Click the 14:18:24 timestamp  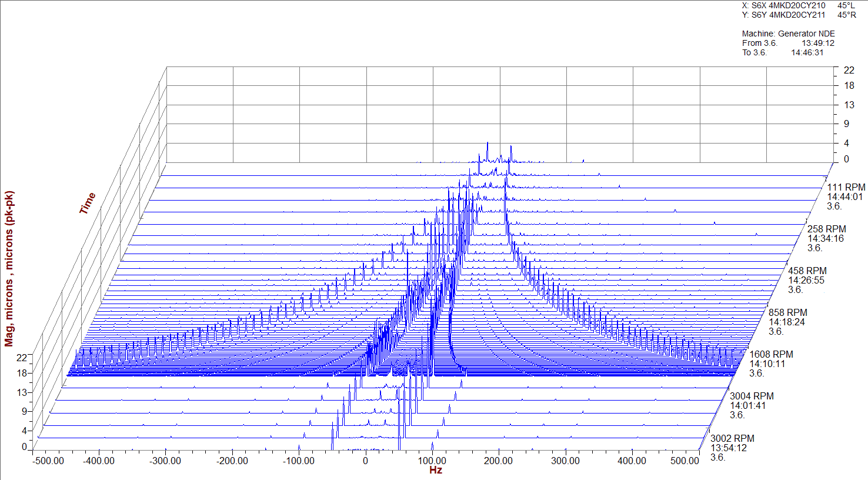pos(787,322)
